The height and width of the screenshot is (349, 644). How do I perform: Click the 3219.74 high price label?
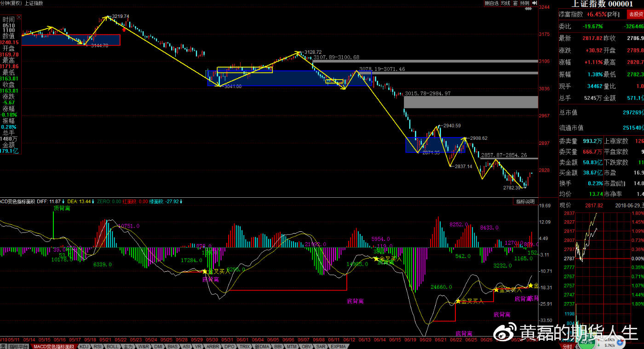[121, 16]
